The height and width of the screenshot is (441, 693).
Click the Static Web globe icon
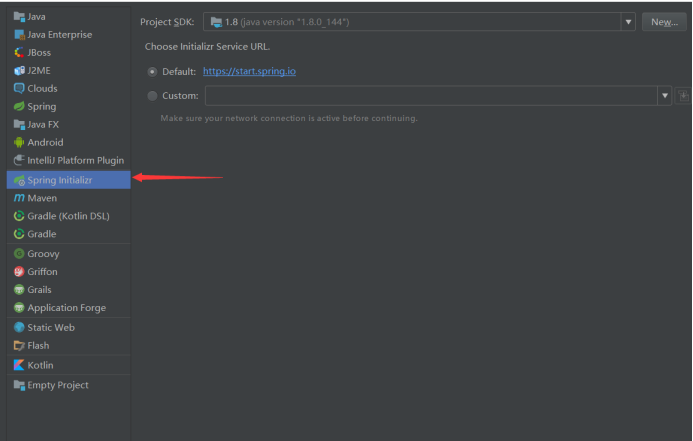[x=19, y=327]
